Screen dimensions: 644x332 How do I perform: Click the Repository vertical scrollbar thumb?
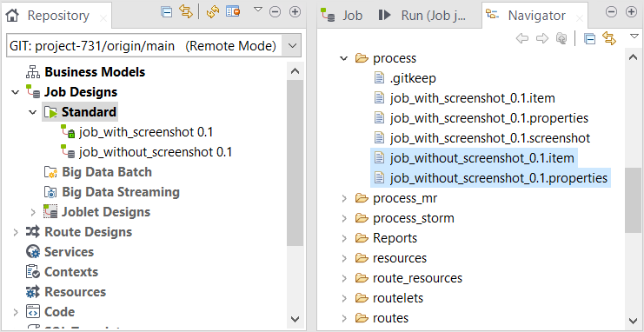click(295, 163)
